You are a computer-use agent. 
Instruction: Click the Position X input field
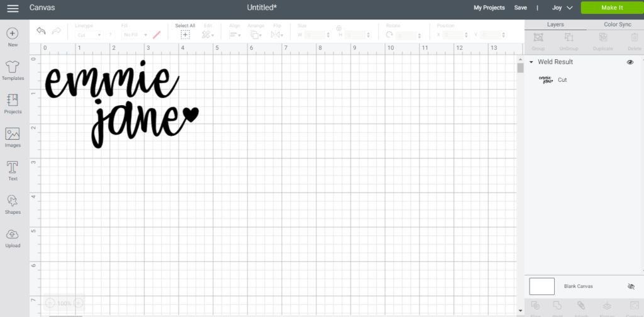click(x=453, y=35)
